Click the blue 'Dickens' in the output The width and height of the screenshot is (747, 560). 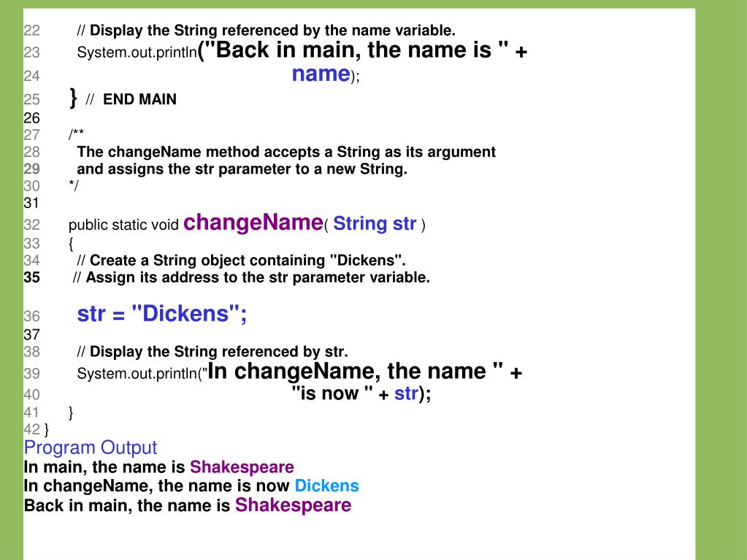point(327,486)
